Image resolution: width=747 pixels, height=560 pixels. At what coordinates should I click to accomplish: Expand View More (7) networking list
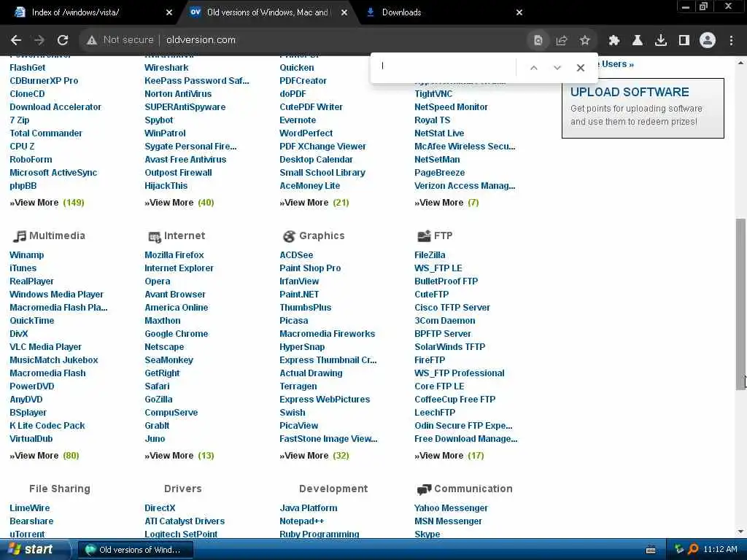point(446,203)
